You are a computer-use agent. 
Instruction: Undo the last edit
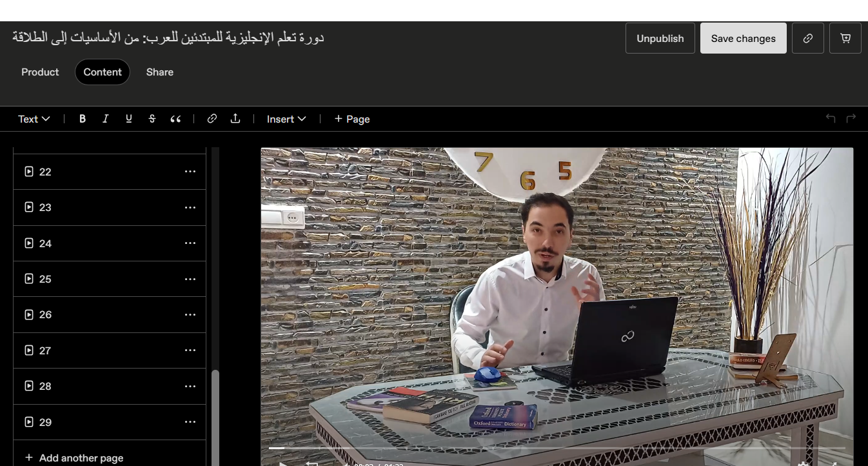pos(831,118)
